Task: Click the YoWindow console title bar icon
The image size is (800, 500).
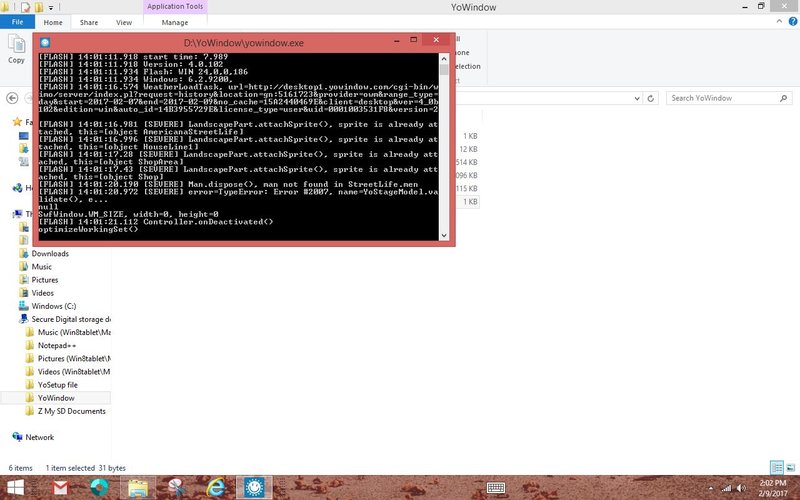Action: [x=45, y=43]
